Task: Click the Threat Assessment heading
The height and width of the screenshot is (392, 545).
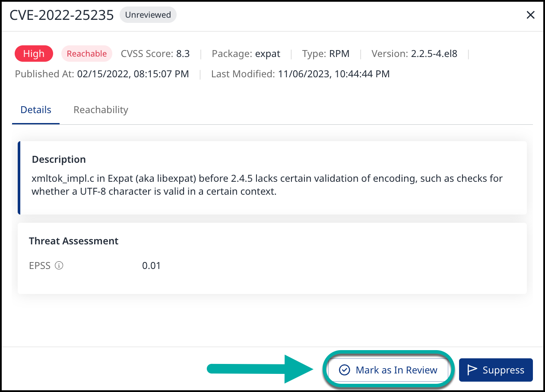Action: coord(73,241)
